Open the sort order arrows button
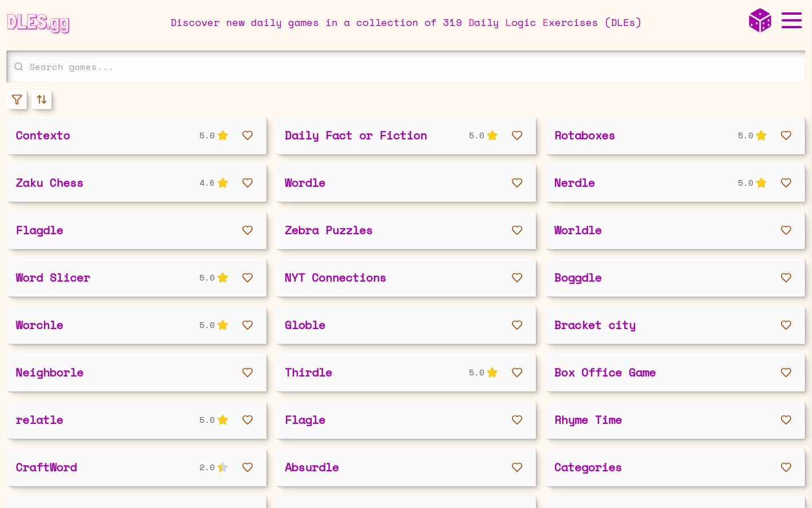Viewport: 812px width, 508px height. pyautogui.click(x=42, y=99)
